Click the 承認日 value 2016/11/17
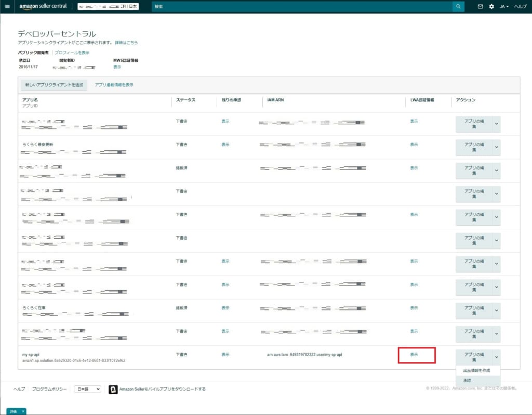The image size is (532, 415). 28,67
